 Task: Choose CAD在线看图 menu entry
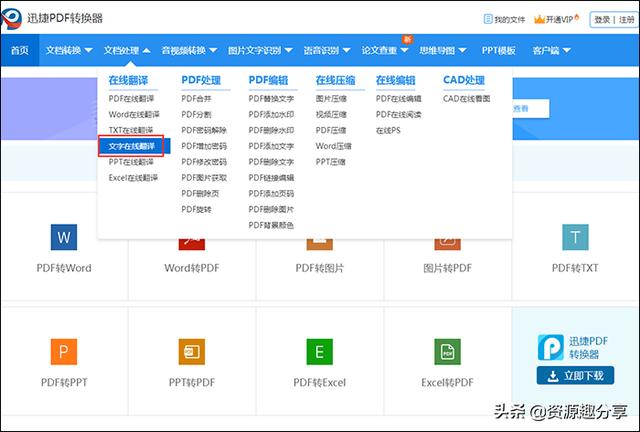point(467,98)
